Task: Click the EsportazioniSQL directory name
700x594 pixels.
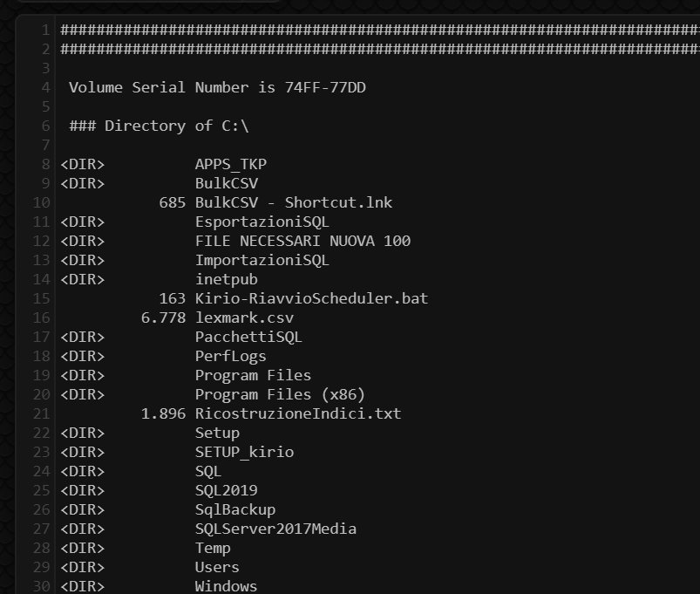Action: pyautogui.click(x=262, y=222)
